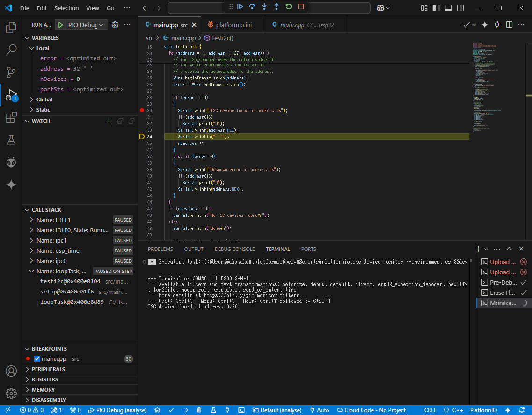Click the Continue debug button

point(240,7)
